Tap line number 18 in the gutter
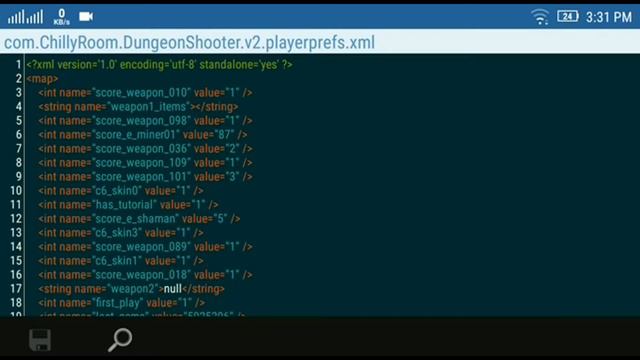The width and height of the screenshot is (640, 360). pyautogui.click(x=16, y=303)
